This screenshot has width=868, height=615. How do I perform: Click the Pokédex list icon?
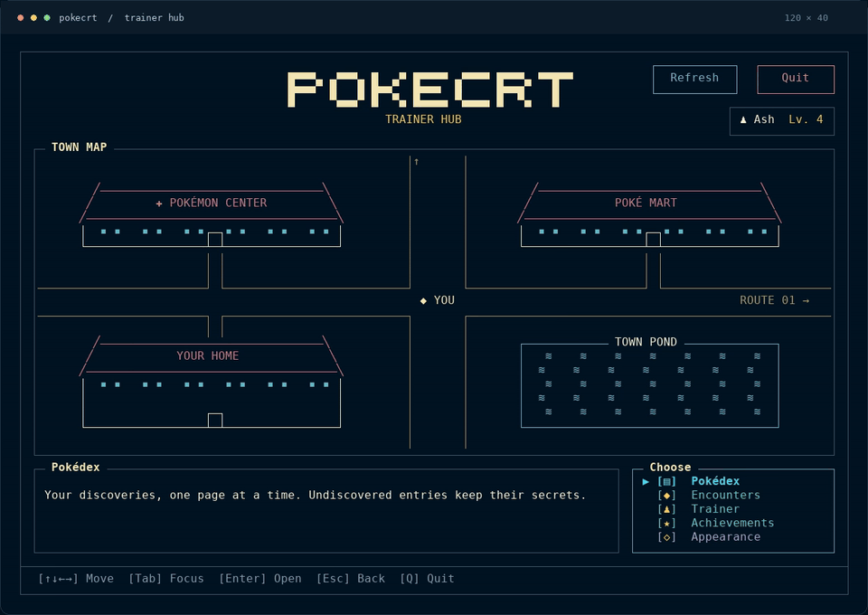(x=666, y=481)
